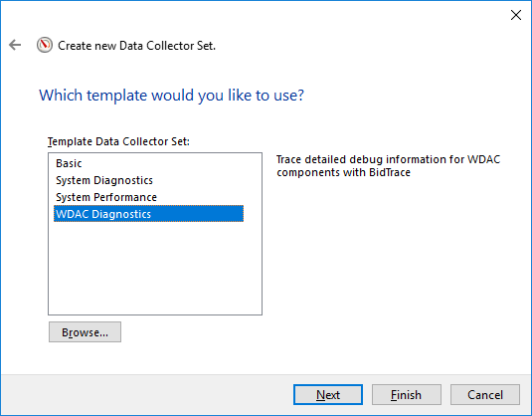Open Browse to pick a template file
Screen dimensions: 532x416
tap(85, 332)
